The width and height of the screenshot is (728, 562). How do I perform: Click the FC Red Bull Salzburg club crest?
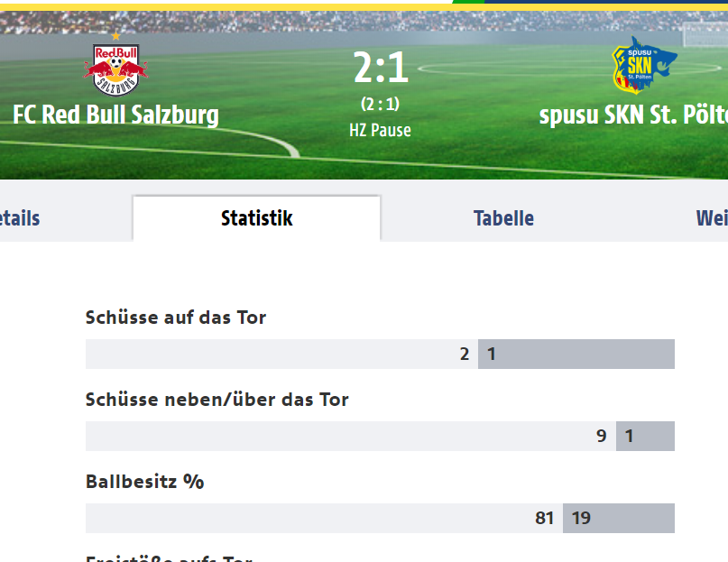pyautogui.click(x=115, y=69)
